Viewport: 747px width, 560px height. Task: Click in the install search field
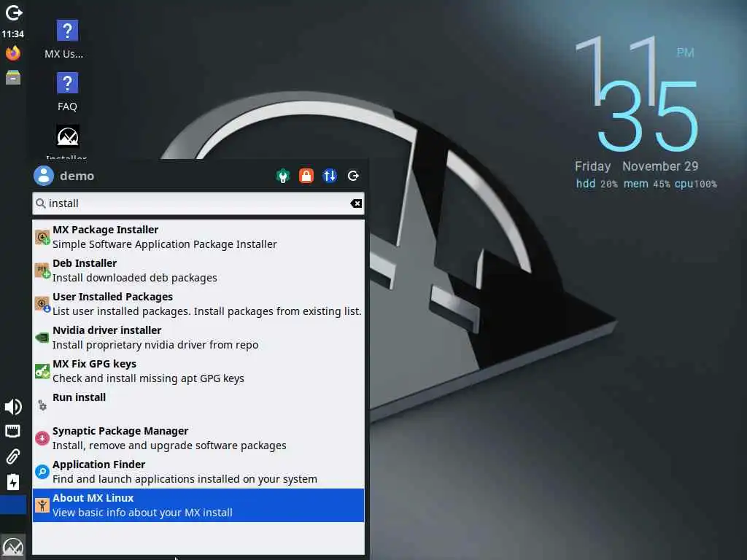[x=198, y=204]
